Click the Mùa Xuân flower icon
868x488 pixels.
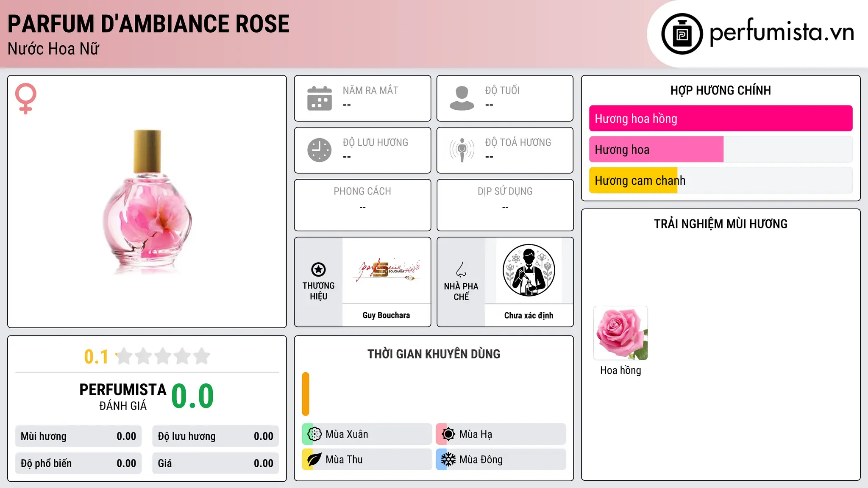314,434
